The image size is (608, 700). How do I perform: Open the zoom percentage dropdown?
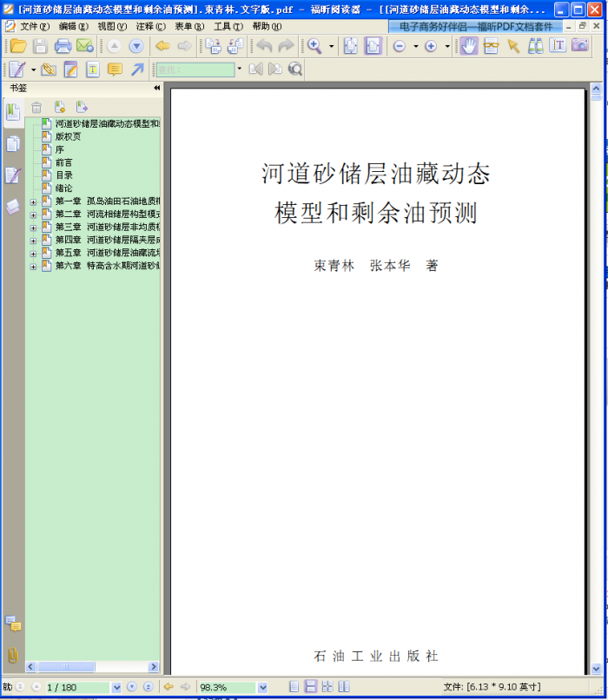(262, 687)
